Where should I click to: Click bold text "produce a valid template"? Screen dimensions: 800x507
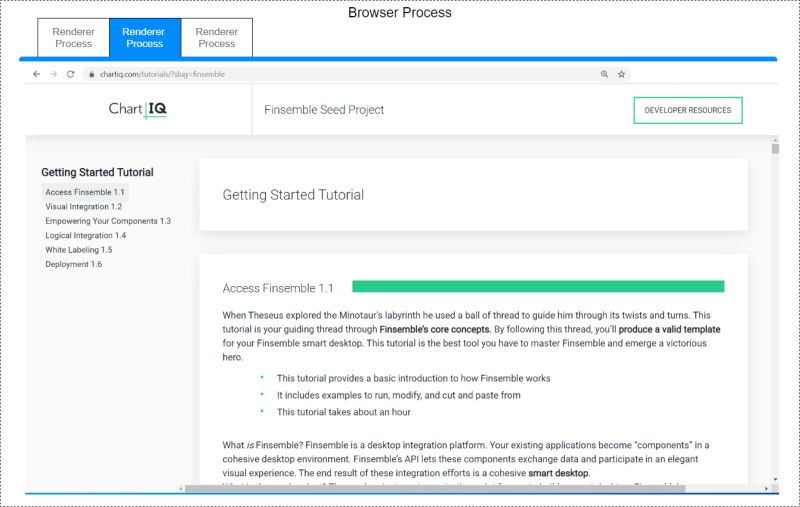[x=669, y=329]
